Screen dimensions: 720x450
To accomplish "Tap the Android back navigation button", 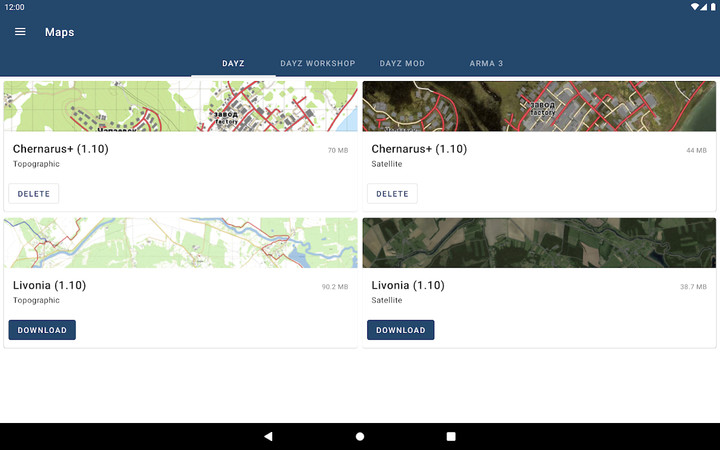I will 268,437.
